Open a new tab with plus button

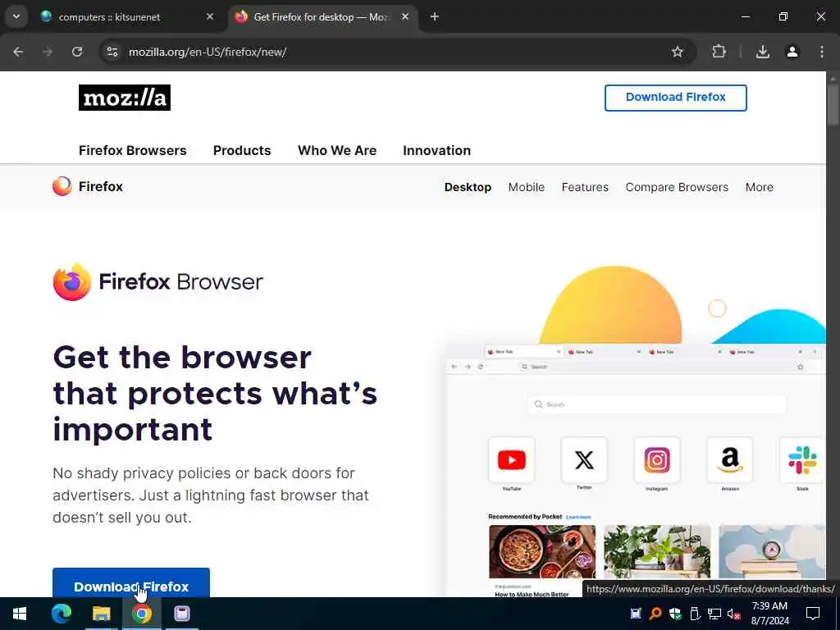click(x=435, y=16)
